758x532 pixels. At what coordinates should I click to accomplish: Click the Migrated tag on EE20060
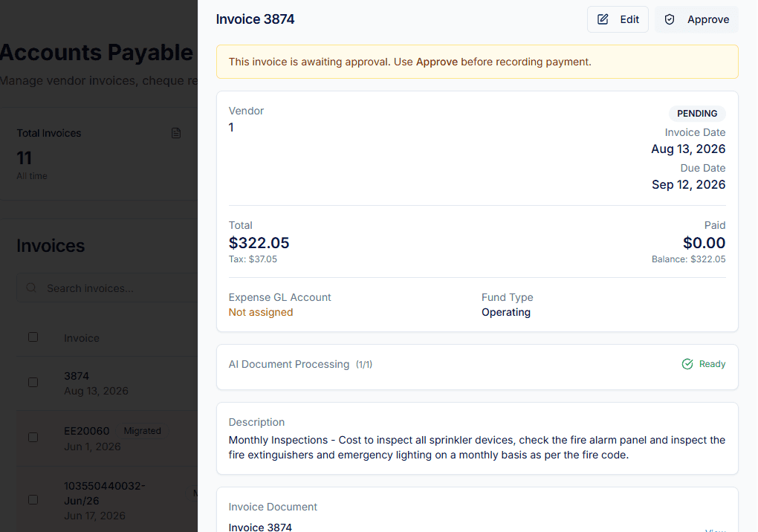(142, 430)
